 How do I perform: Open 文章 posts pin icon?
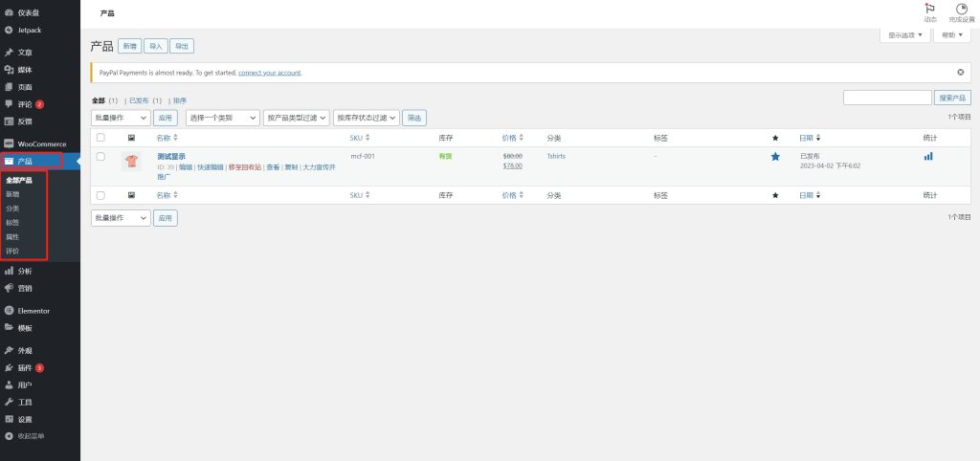pos(9,53)
